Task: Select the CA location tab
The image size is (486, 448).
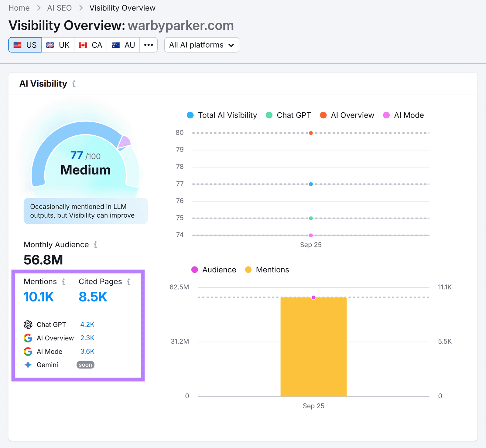Action: (x=90, y=45)
